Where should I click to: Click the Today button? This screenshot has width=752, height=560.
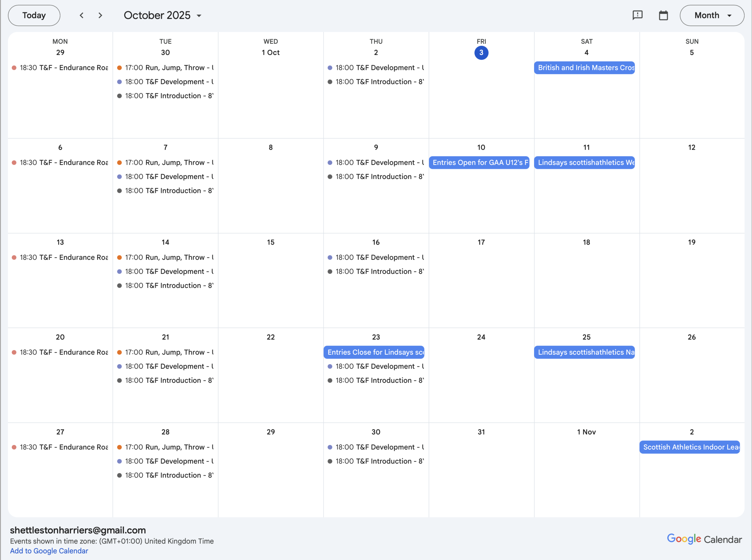(x=34, y=15)
